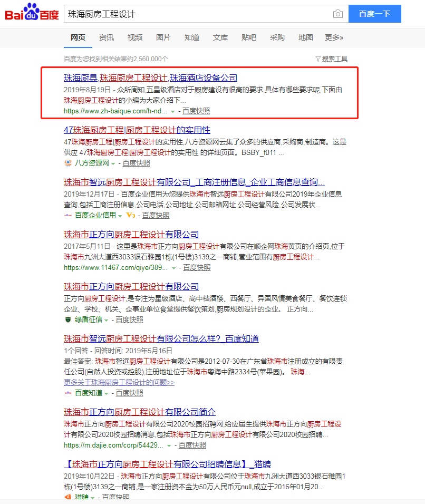Expand dropdown after m.dajie.com URL
The width and height of the screenshot is (425, 504).
[169, 446]
